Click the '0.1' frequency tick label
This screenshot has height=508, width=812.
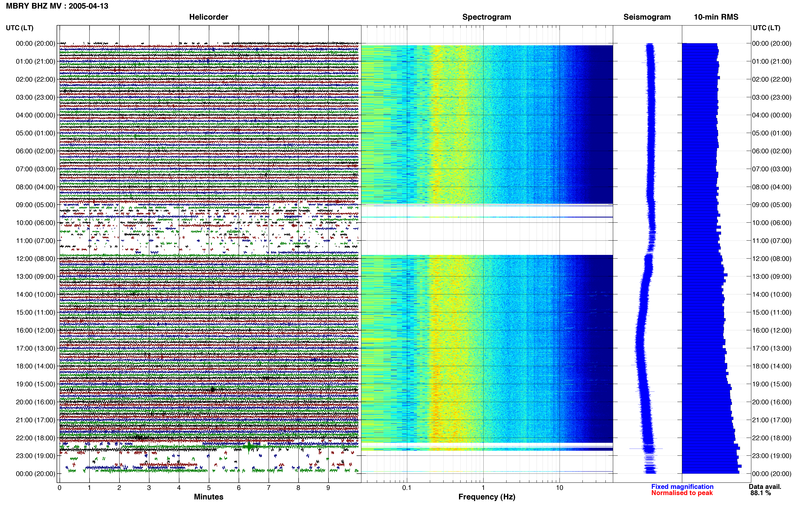(x=407, y=487)
